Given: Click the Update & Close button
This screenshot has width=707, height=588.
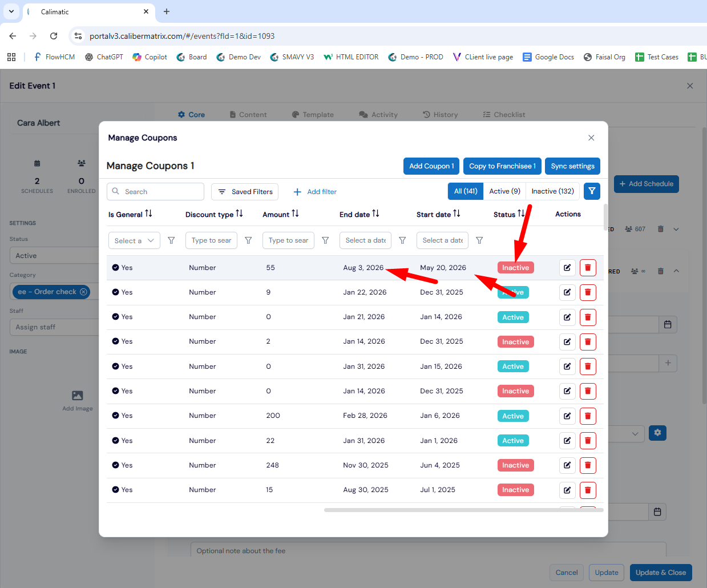Looking at the screenshot, I should [661, 573].
